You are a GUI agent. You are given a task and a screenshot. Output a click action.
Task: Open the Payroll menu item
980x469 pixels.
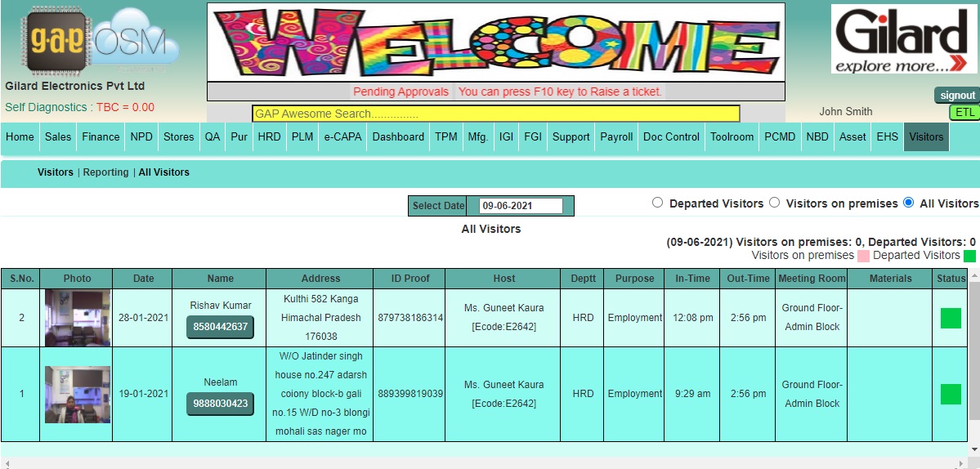pyautogui.click(x=616, y=137)
